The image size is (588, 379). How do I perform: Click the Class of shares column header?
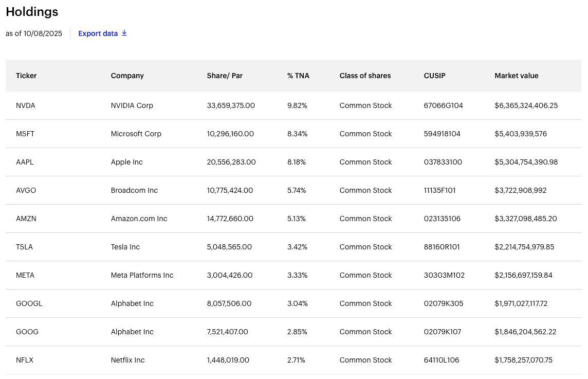click(x=365, y=76)
